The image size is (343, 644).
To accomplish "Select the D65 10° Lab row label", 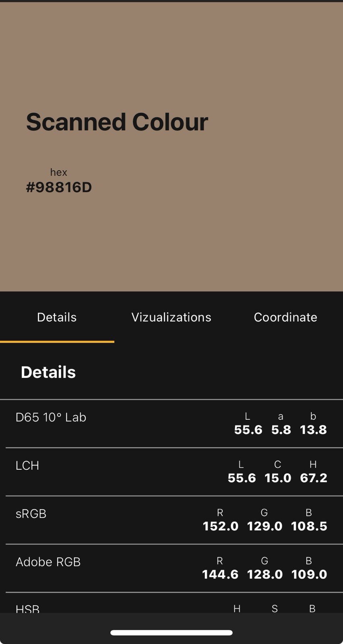I will [51, 417].
